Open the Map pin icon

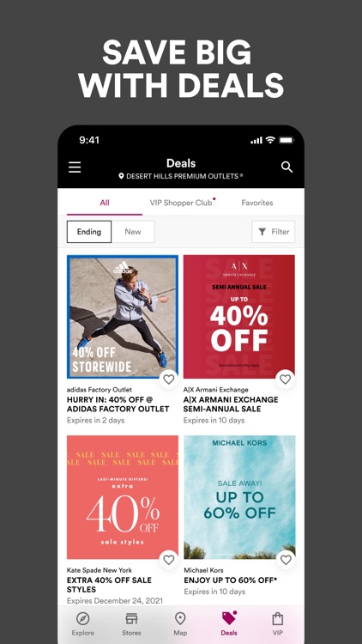click(180, 618)
